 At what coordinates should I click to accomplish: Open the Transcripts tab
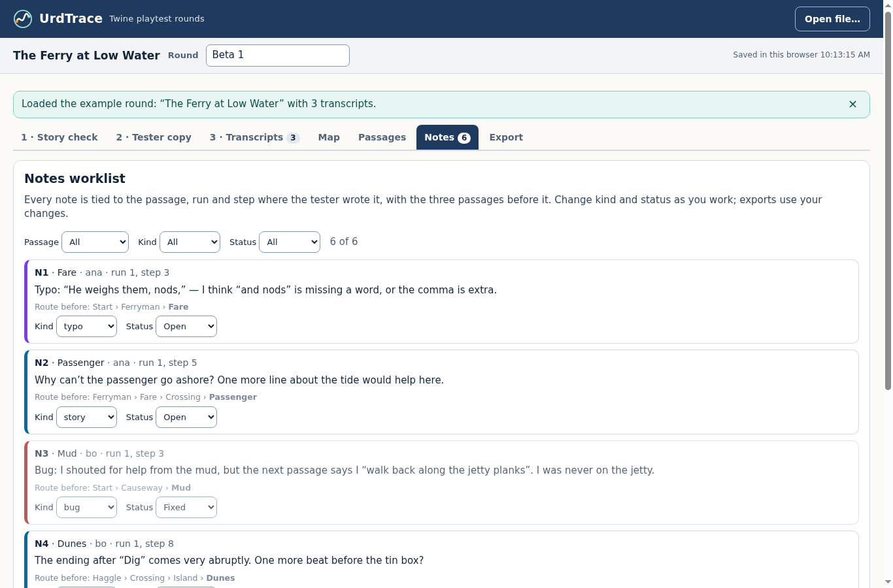coord(254,137)
